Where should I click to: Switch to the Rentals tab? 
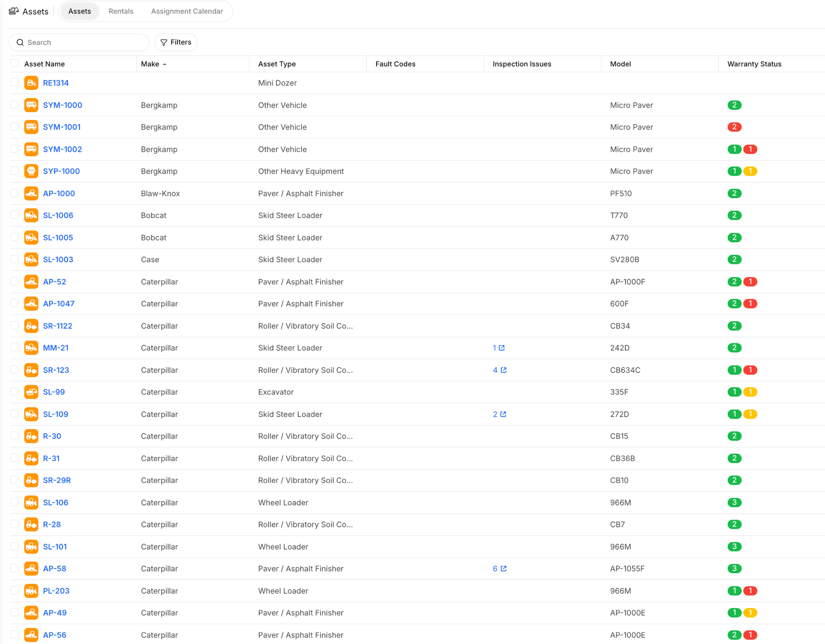[x=120, y=11]
